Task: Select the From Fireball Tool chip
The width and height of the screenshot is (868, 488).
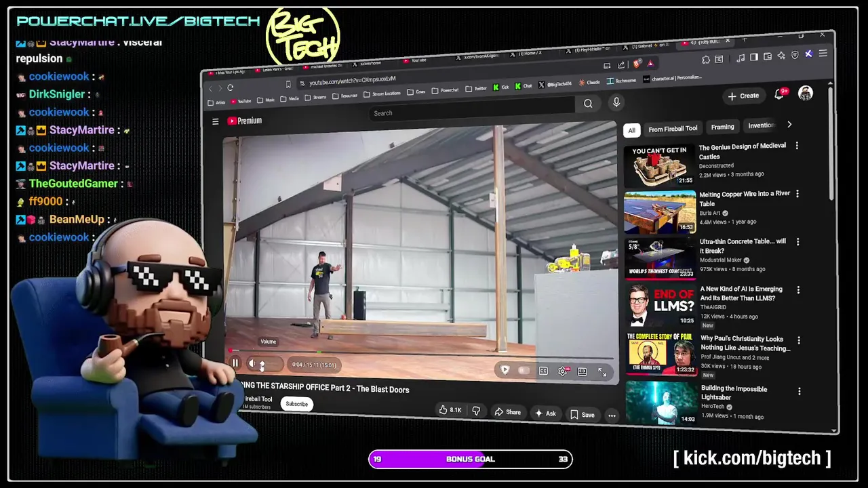Action: tap(673, 129)
